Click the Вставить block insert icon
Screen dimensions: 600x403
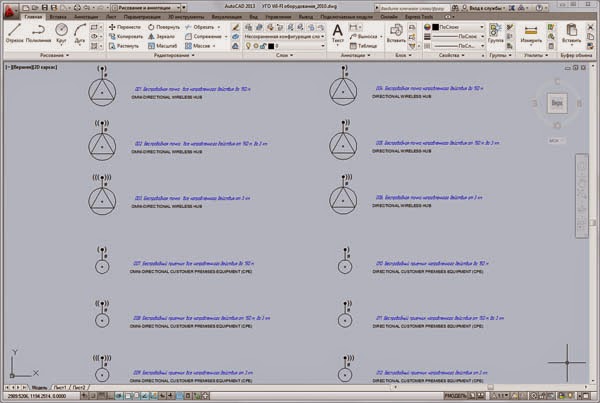(396, 32)
